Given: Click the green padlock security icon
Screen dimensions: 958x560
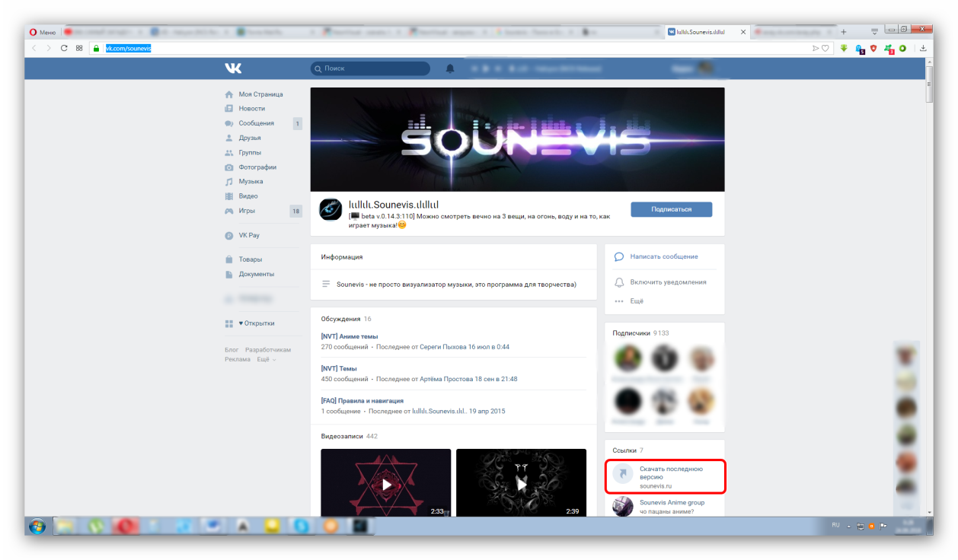Looking at the screenshot, I should pos(96,48).
